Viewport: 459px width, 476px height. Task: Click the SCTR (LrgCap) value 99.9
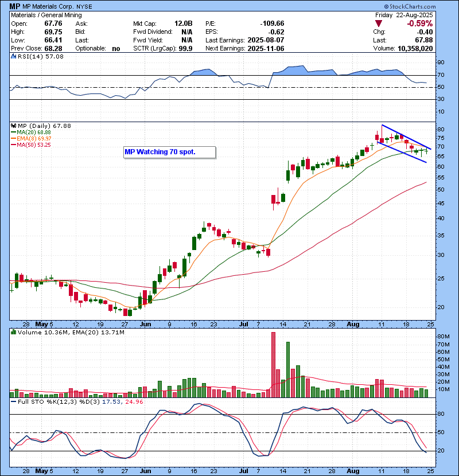[x=185, y=49]
